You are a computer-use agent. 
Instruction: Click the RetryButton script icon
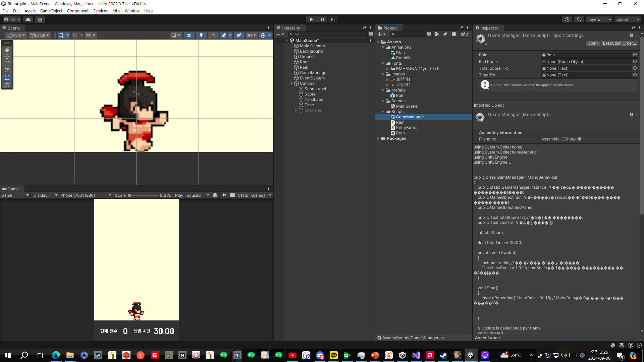393,128
